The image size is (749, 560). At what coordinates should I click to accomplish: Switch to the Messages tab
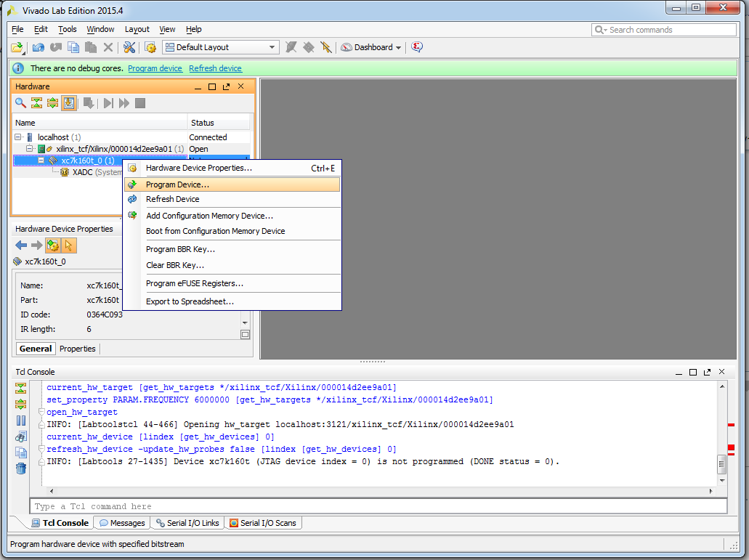[122, 523]
